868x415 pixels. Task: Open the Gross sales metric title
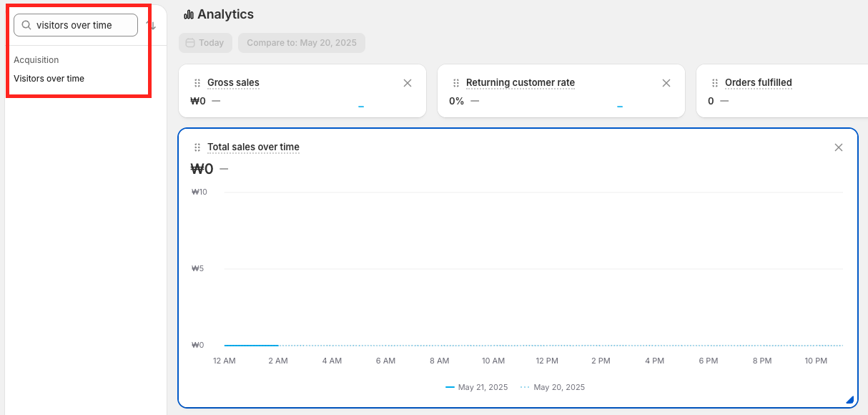[x=233, y=83]
